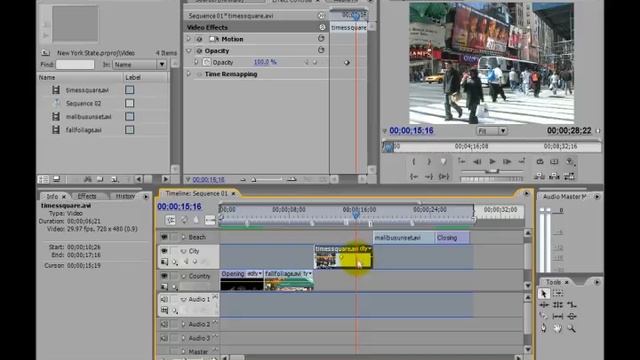Viewport: 640px width, 360px height.
Task: Select the Selection arrow tool
Action: tap(544, 293)
